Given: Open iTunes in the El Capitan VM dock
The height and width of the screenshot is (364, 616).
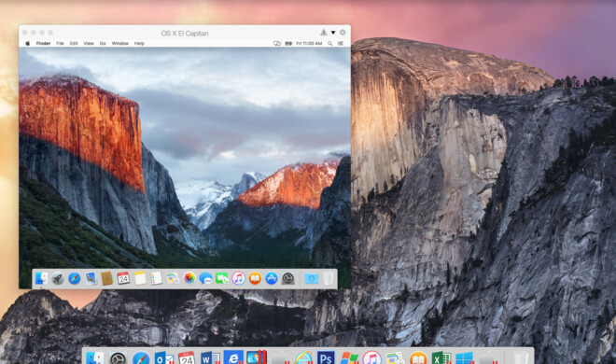Looking at the screenshot, I should tap(238, 278).
